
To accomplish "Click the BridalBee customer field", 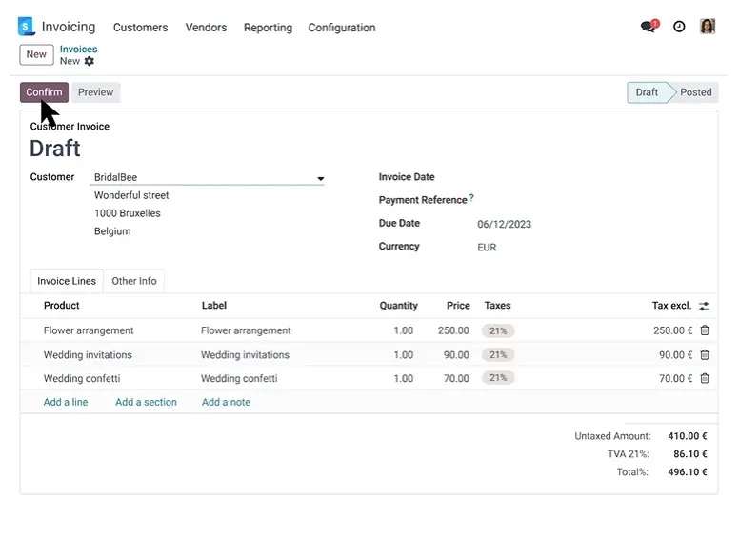I will (207, 177).
